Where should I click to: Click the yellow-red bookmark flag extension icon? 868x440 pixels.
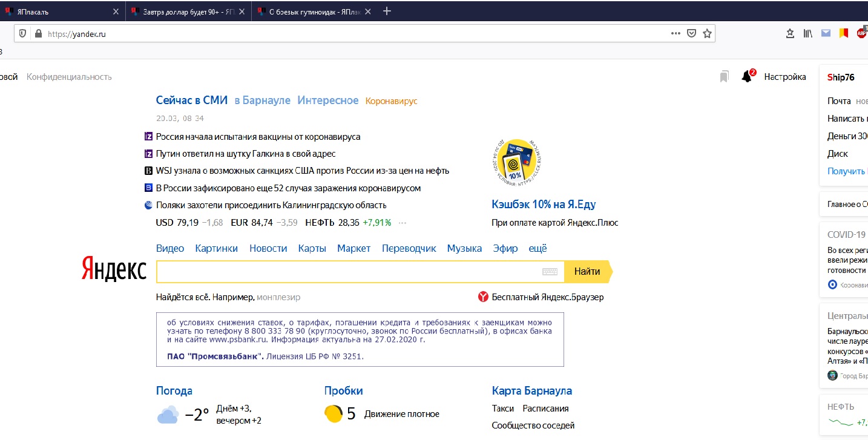(x=843, y=34)
